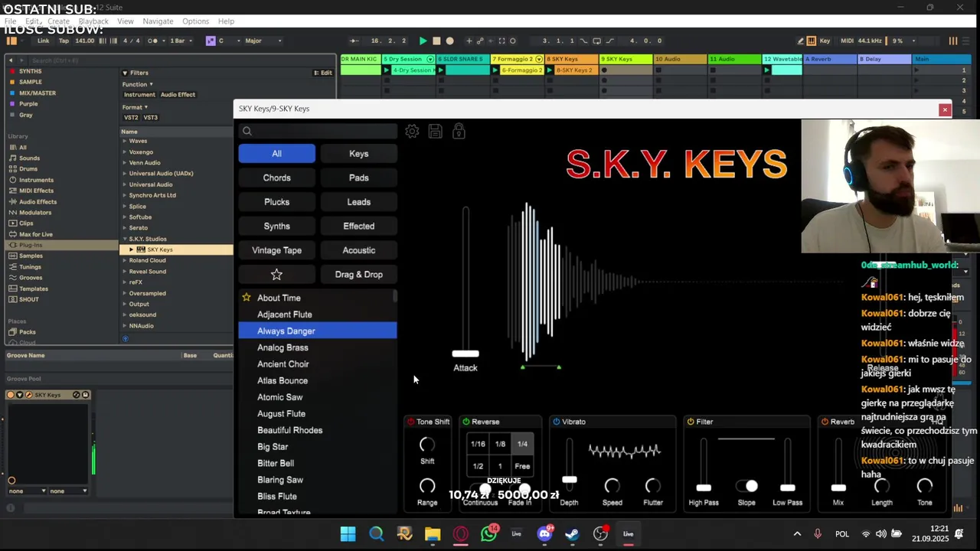
Task: Open the File menu
Action: tap(10, 21)
